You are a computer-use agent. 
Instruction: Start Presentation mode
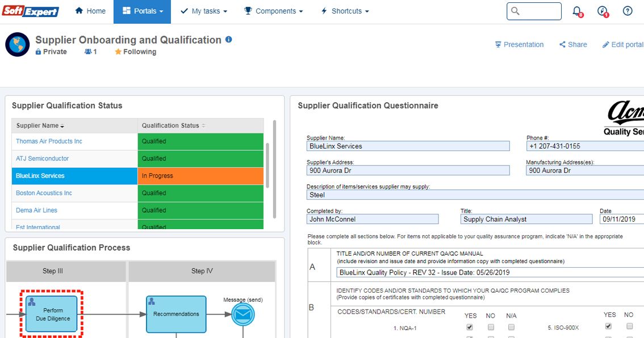(x=519, y=44)
